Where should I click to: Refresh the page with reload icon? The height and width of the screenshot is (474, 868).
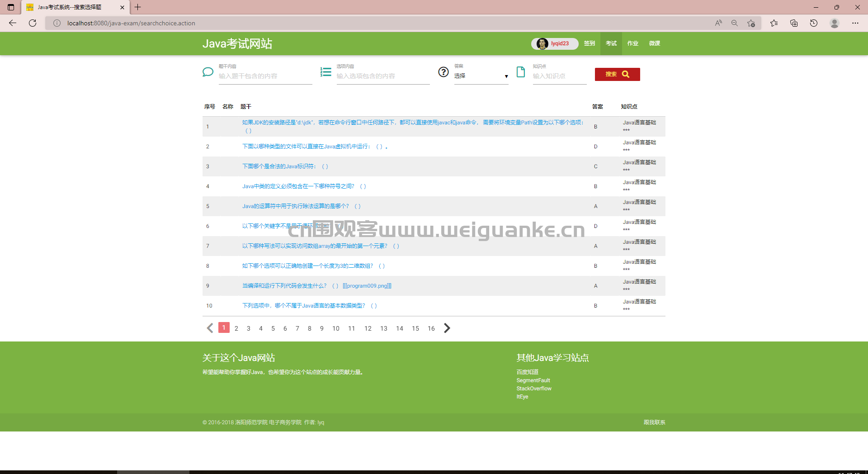pos(33,23)
